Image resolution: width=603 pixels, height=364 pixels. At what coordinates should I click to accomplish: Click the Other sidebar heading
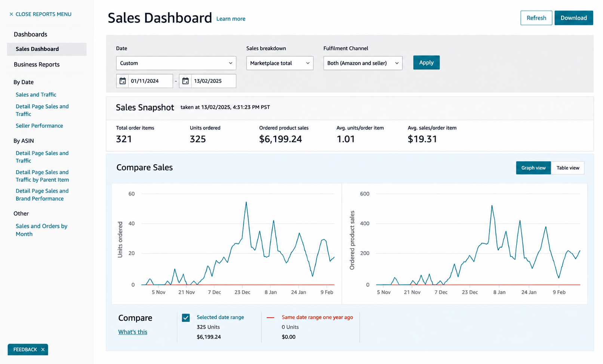click(x=21, y=214)
